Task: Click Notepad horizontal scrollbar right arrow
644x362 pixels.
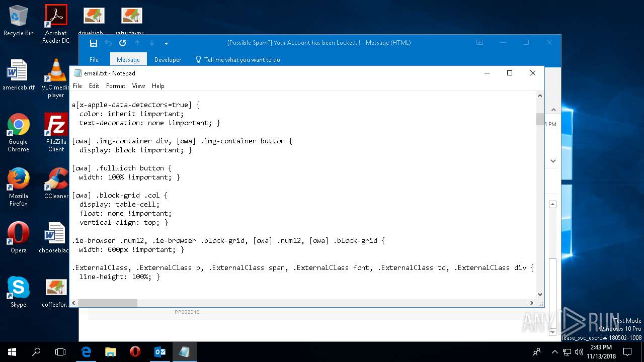Action: 532,303
